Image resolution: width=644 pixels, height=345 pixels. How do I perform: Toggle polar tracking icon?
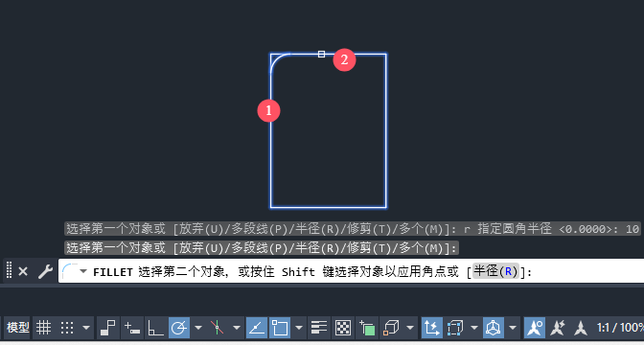(x=179, y=328)
